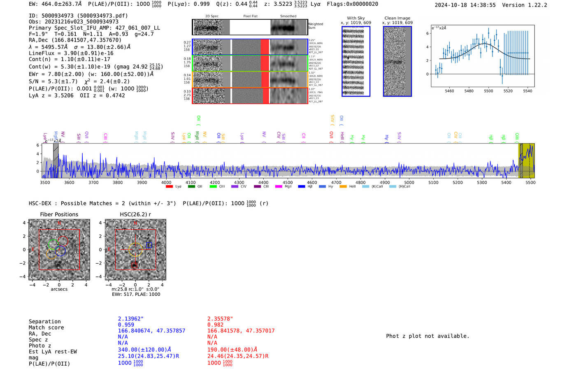Select the red-bordered fiber 2D spectrum row
The height and width of the screenshot is (392, 576).
click(250, 96)
